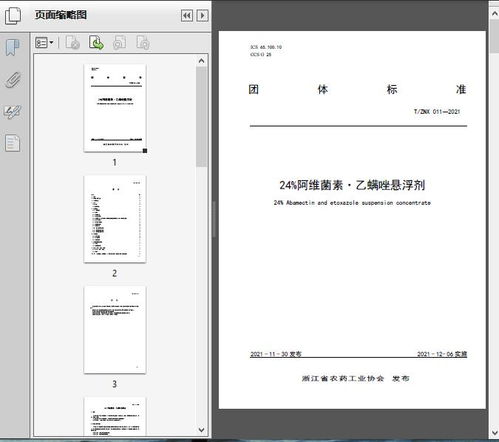The width and height of the screenshot is (499, 442).
Task: Click the thumbnail panel scrollbar thumb
Action: point(201,117)
